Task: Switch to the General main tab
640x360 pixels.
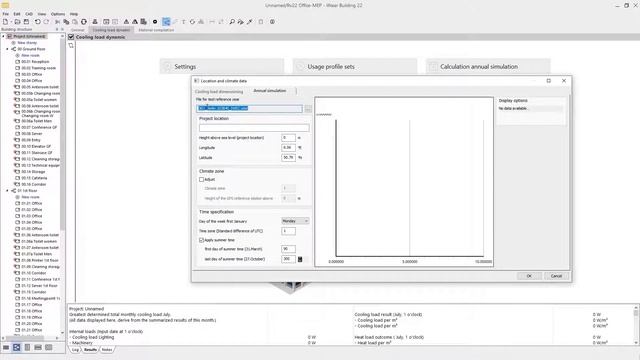Action: click(x=78, y=30)
